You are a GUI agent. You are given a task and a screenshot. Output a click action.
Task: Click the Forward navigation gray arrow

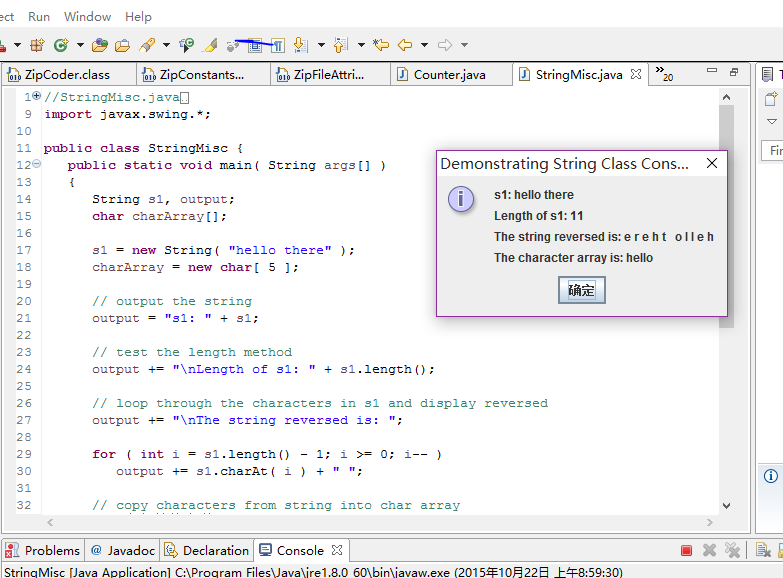444,45
